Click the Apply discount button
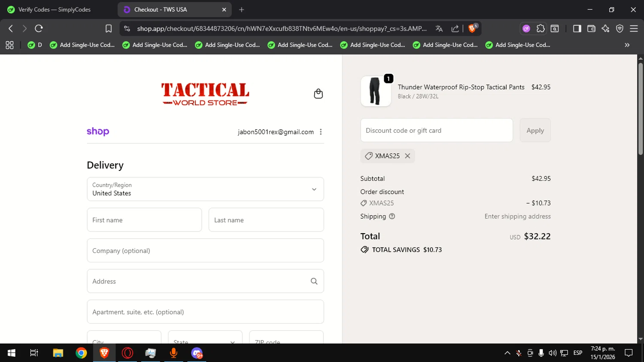Image resolution: width=644 pixels, height=362 pixels. coord(535,130)
